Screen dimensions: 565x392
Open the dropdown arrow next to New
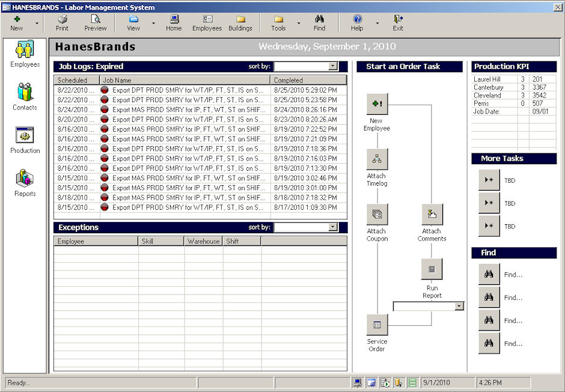pos(37,23)
